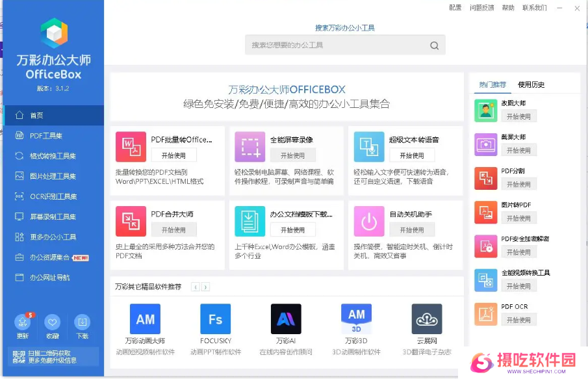Click the PDF OCR icon

click(x=485, y=314)
